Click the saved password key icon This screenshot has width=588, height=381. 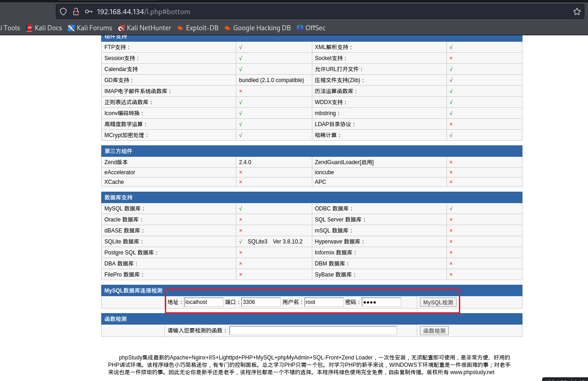coord(89,11)
